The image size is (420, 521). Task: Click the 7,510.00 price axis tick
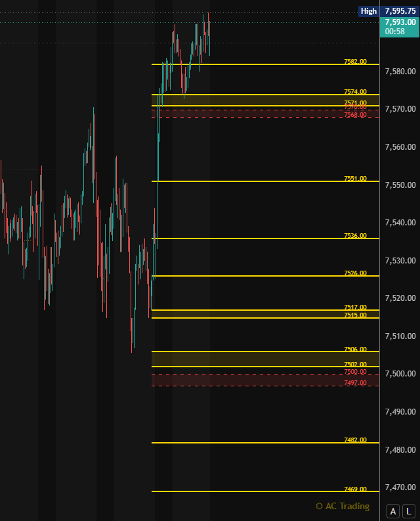pyautogui.click(x=400, y=336)
